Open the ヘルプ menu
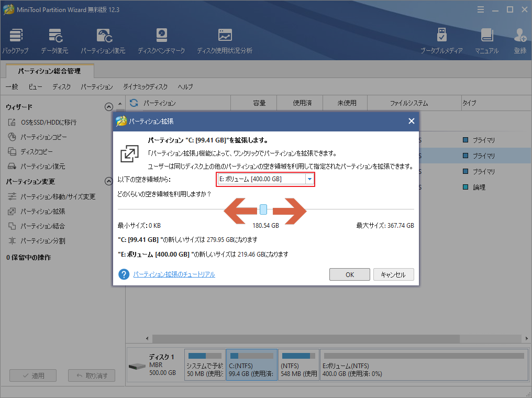The image size is (532, 398). [185, 87]
